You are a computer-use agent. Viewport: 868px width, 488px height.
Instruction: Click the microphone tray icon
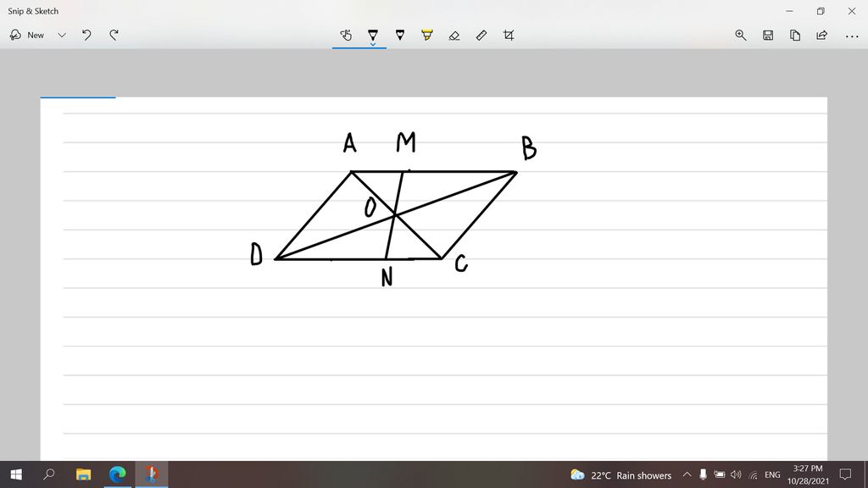[x=703, y=474]
